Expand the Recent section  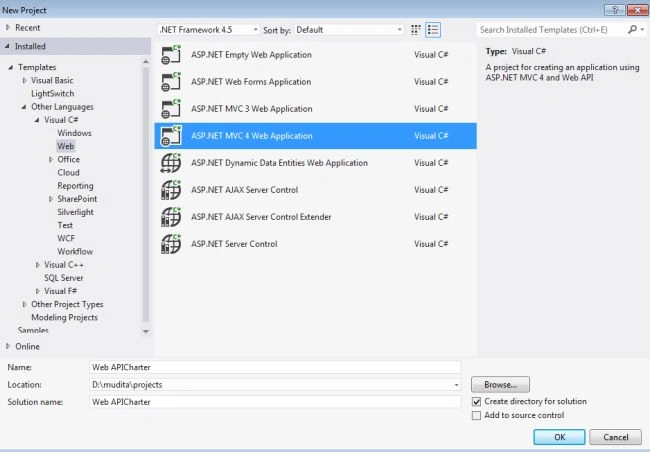click(8, 28)
